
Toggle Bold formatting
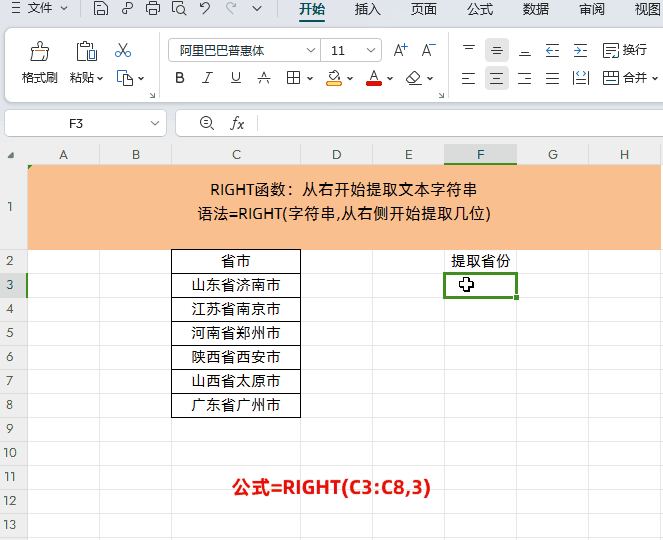(x=180, y=78)
